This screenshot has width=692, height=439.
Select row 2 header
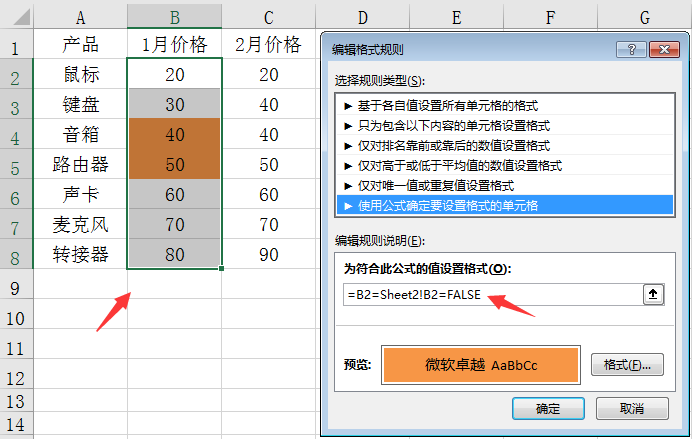pos(16,74)
